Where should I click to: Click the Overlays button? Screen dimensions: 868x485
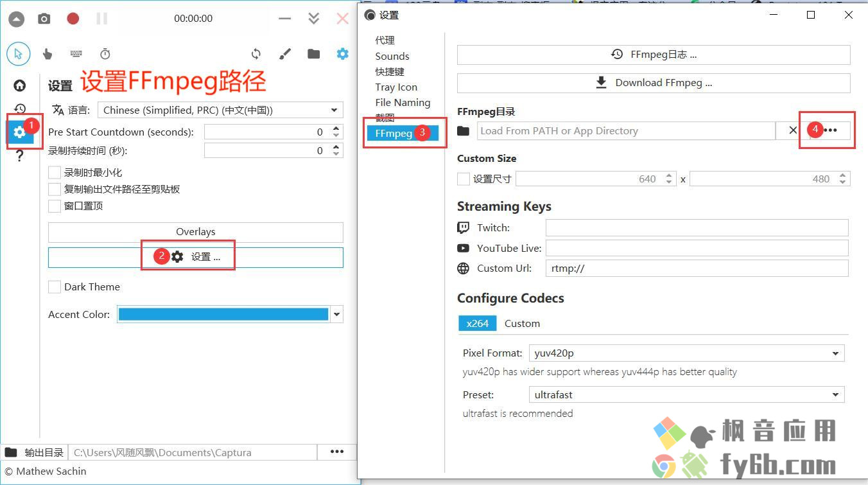[x=196, y=232]
